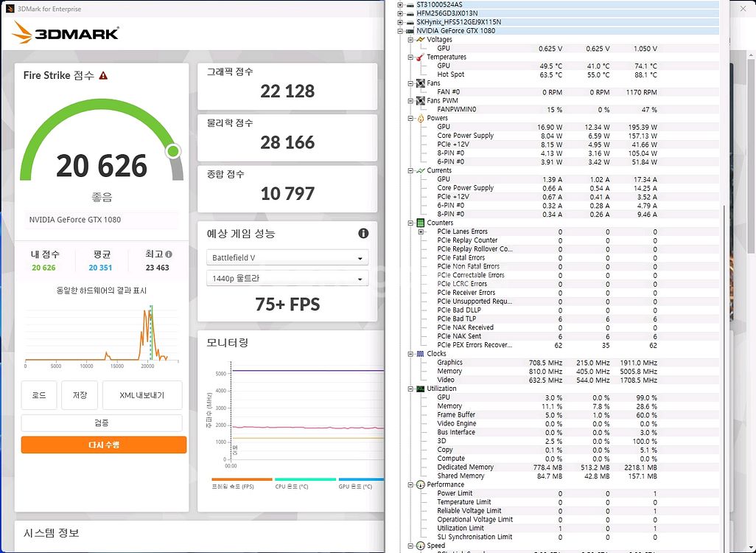Image resolution: width=756 pixels, height=553 pixels.
Task: Click the Currents category icon
Action: click(x=421, y=170)
